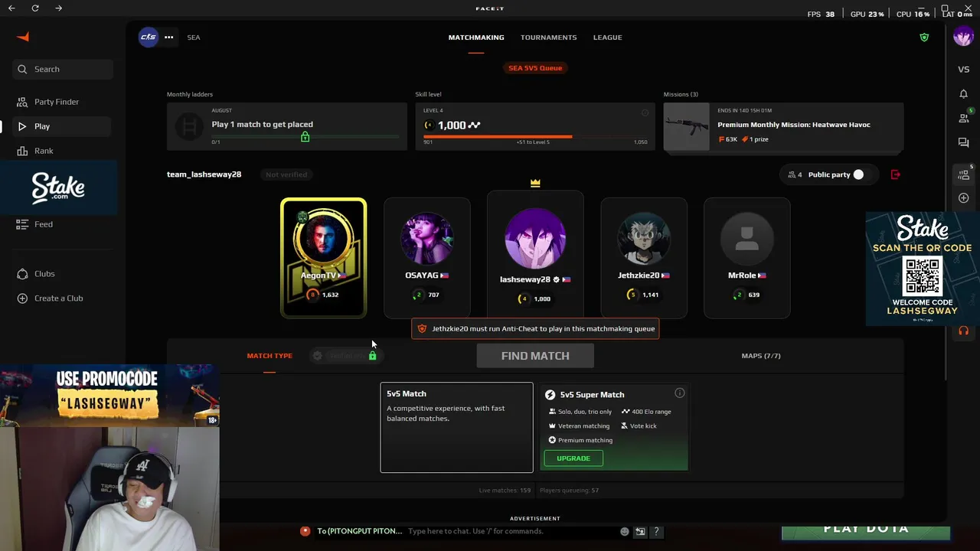Image resolution: width=980 pixels, height=551 pixels.
Task: Click the green lock on monthly ladder
Action: click(x=305, y=137)
